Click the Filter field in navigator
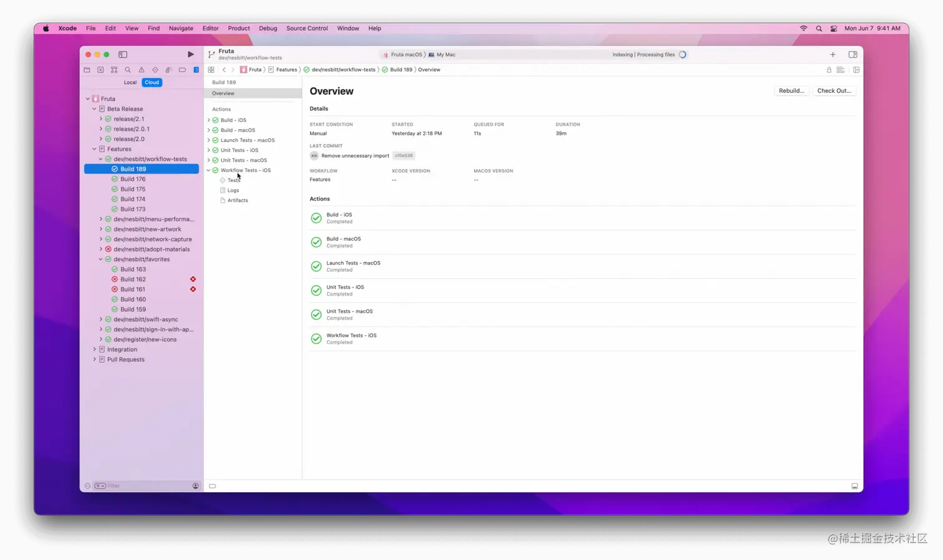Viewport: 943px width, 560px height. coord(147,486)
